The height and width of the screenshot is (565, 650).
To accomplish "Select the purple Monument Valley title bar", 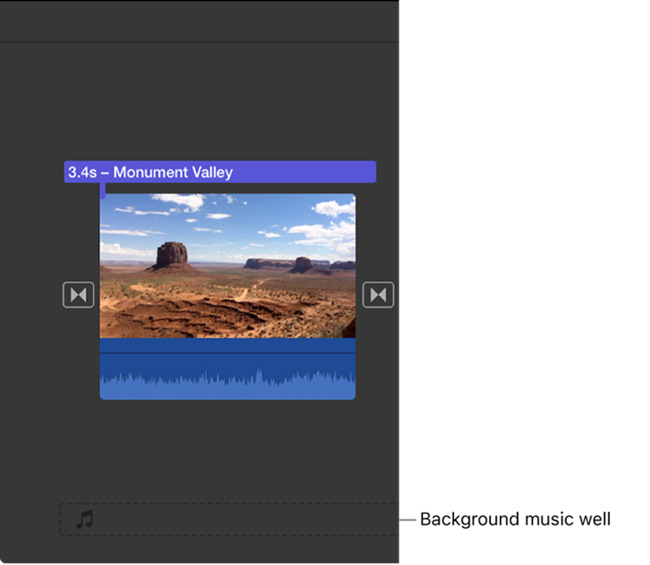I will coord(220,172).
